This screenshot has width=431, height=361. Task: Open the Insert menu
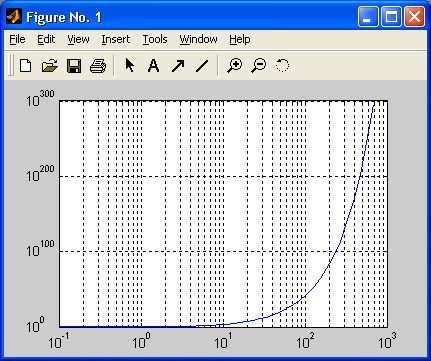pos(116,39)
